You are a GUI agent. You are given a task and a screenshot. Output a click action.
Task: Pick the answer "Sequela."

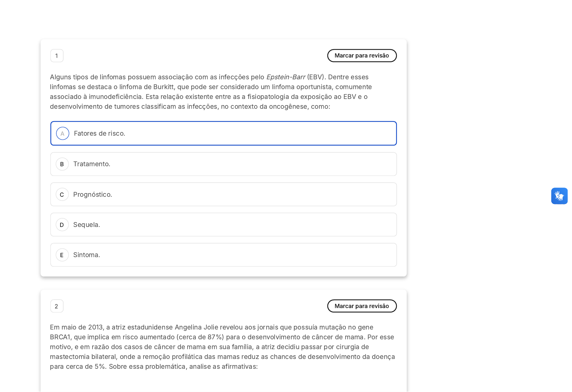click(87, 225)
